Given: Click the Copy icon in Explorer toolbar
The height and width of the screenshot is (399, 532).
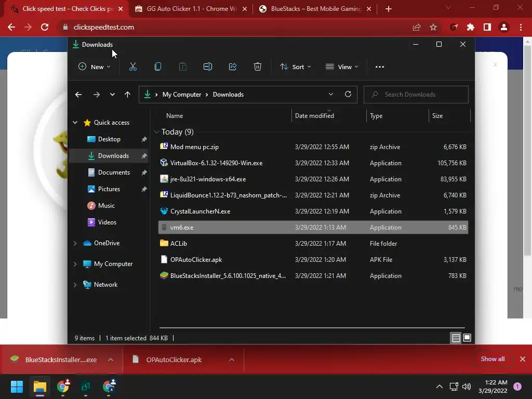Looking at the screenshot, I should tap(158, 67).
